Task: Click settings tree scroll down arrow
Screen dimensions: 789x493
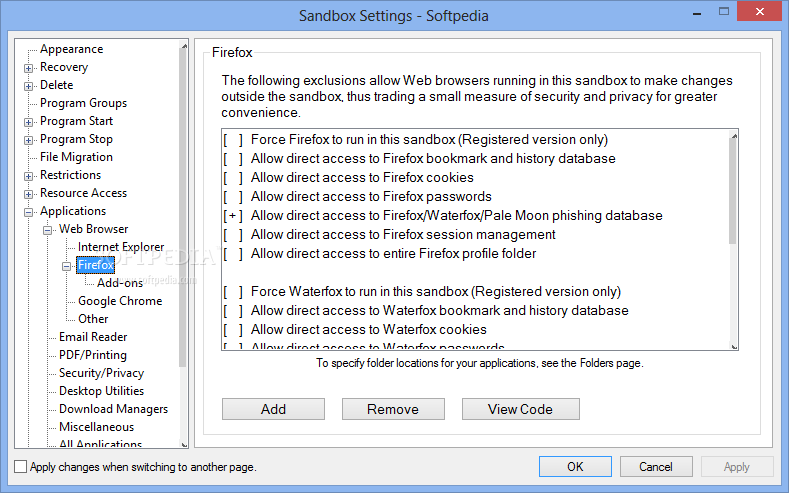Action: (184, 444)
